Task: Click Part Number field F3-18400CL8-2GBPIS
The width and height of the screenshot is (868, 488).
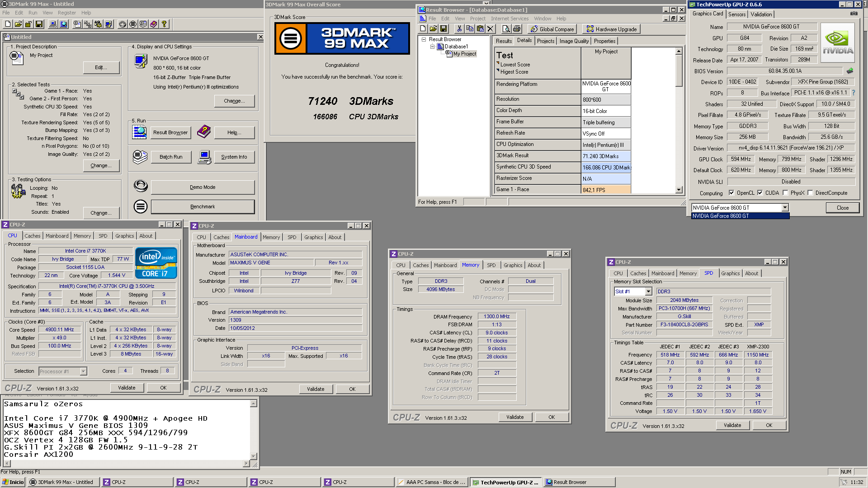Action: [x=684, y=325]
